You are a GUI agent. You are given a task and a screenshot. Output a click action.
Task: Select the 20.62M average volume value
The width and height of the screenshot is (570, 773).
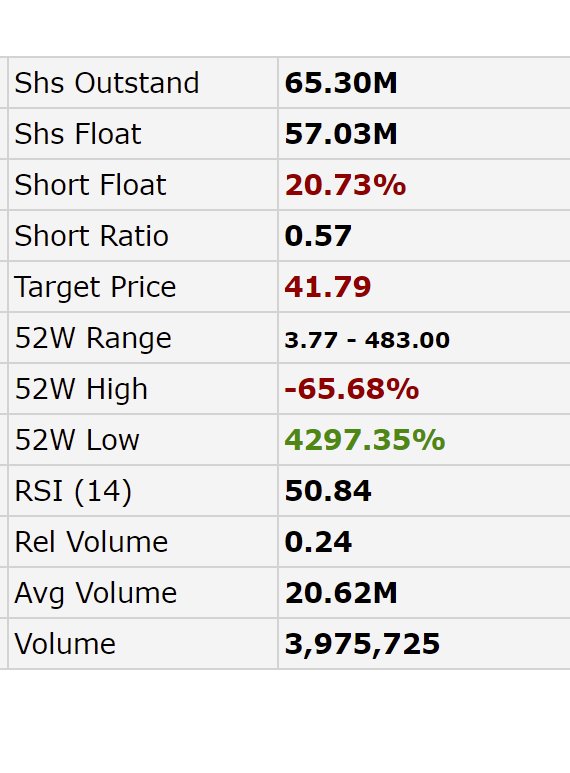pos(341,593)
